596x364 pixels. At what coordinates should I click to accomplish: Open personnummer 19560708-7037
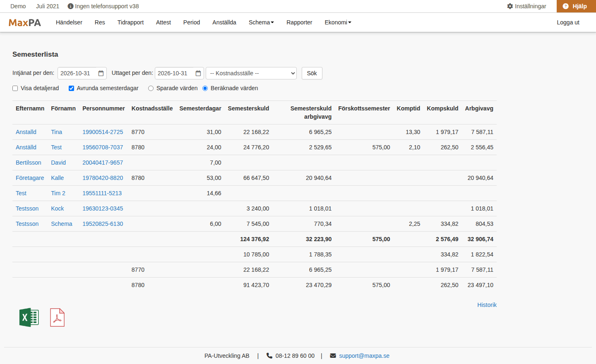click(x=103, y=147)
